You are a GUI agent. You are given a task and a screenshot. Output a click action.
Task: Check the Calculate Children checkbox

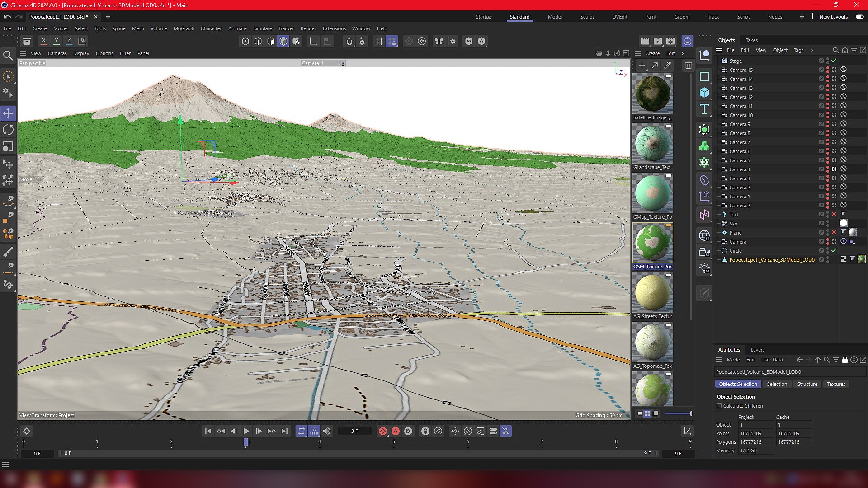(719, 406)
